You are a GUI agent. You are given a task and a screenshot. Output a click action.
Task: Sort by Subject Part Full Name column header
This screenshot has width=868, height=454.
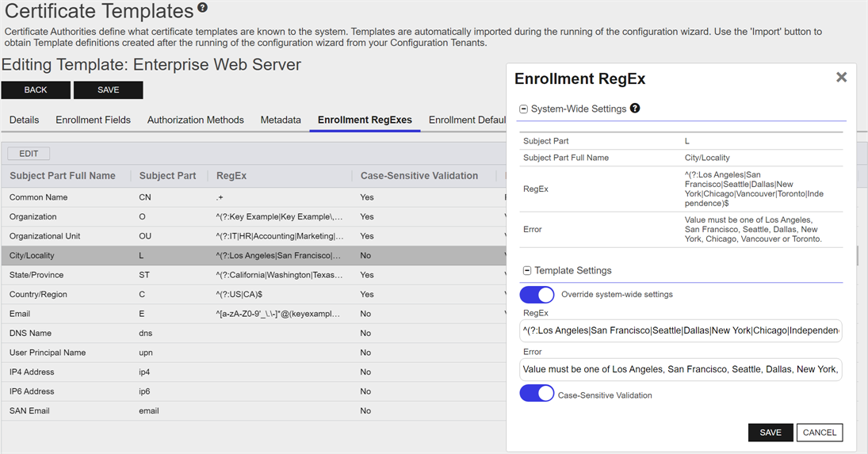point(63,176)
